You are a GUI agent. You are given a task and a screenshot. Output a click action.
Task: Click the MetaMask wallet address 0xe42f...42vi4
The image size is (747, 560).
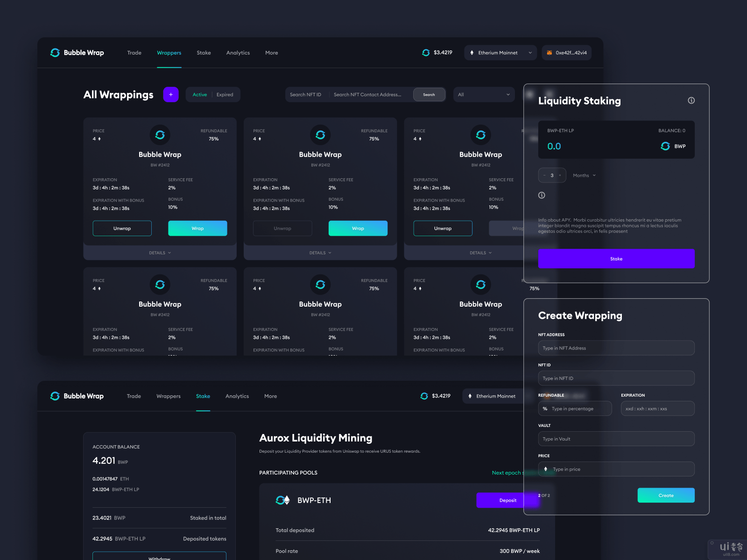coord(566,53)
